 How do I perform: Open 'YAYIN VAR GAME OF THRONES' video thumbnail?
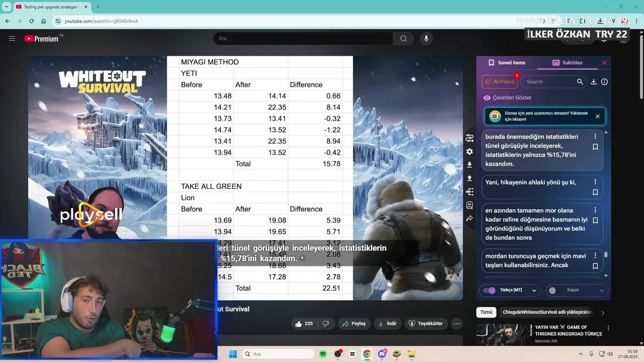504,335
